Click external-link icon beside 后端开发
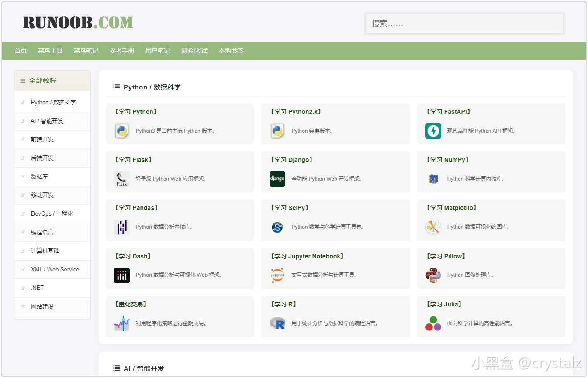This screenshot has height=378, width=588. [x=23, y=158]
